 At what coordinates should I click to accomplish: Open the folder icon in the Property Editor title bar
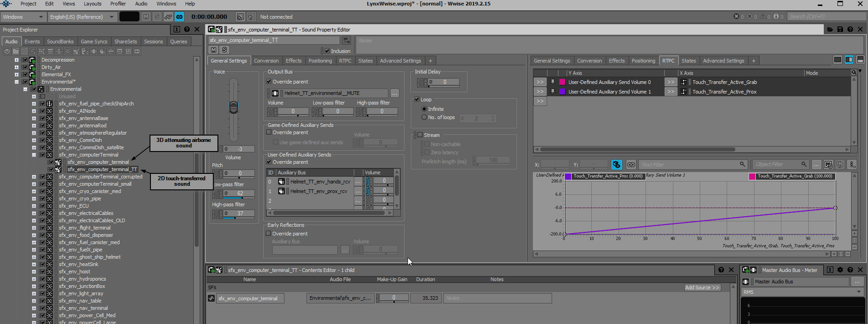(830, 29)
